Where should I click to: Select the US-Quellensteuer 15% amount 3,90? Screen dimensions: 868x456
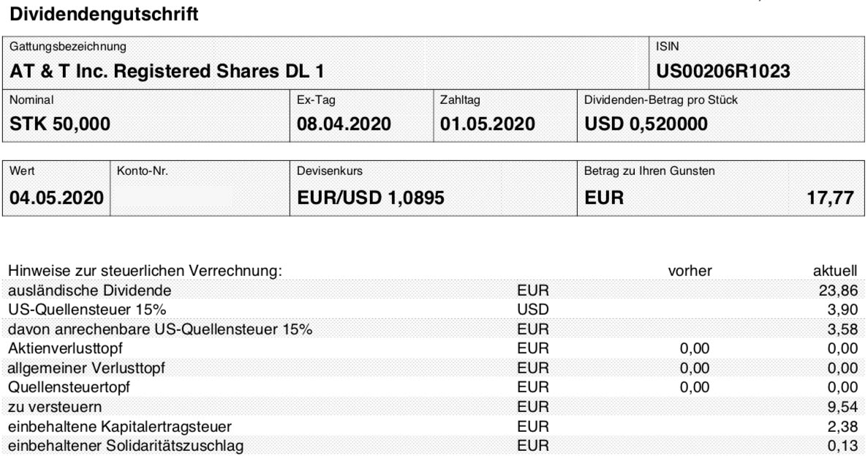tap(842, 310)
